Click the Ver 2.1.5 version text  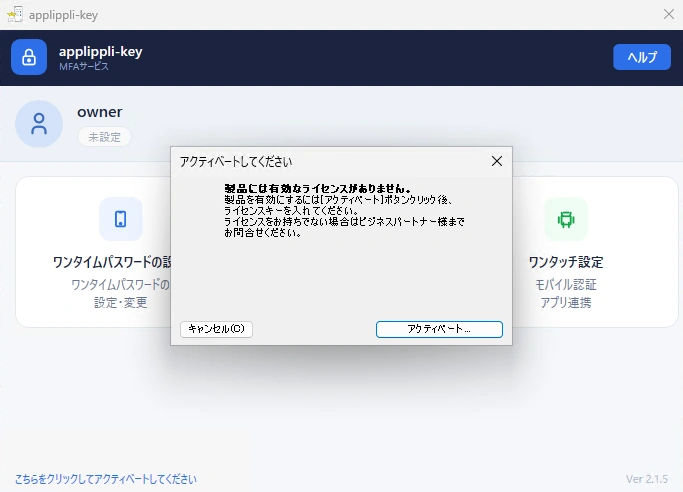[647, 479]
